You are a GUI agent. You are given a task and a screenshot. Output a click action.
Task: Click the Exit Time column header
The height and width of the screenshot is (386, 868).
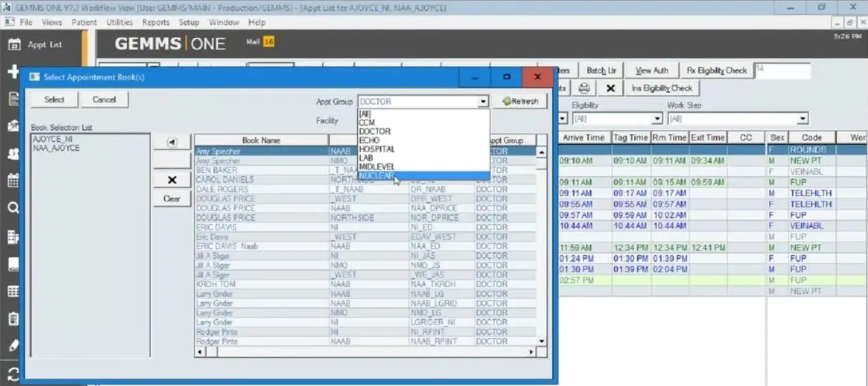tap(707, 137)
